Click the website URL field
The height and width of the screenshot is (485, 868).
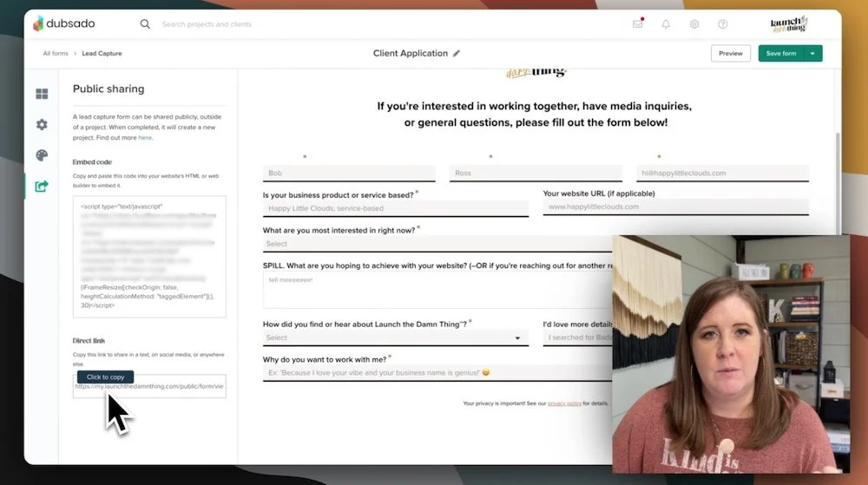676,206
